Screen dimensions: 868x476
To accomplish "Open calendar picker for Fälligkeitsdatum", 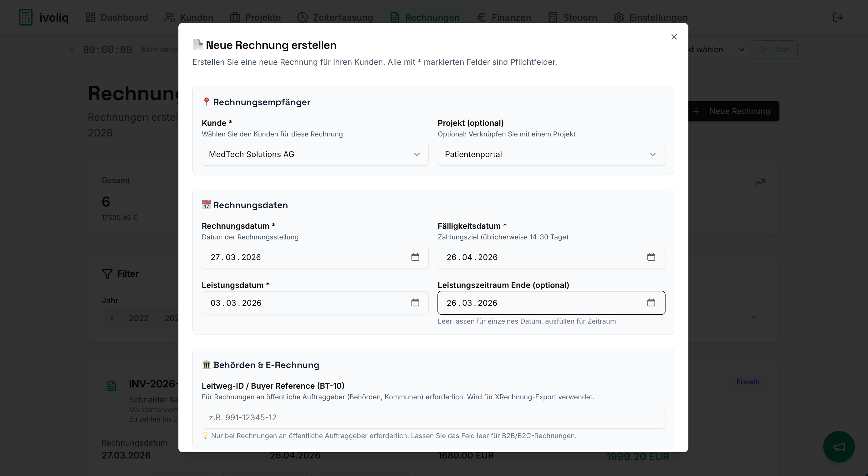I will 651,257.
